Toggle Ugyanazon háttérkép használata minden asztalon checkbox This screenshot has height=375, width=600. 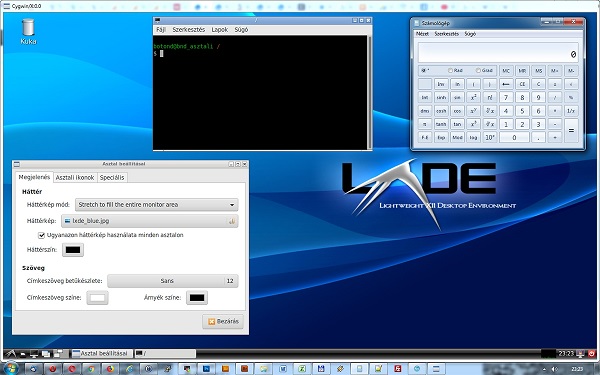(41, 235)
